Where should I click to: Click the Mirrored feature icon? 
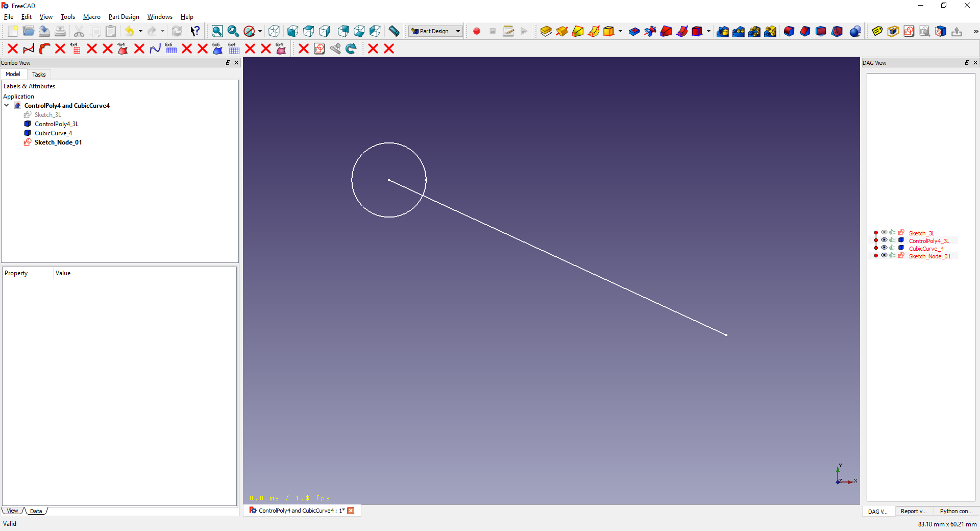tap(722, 31)
